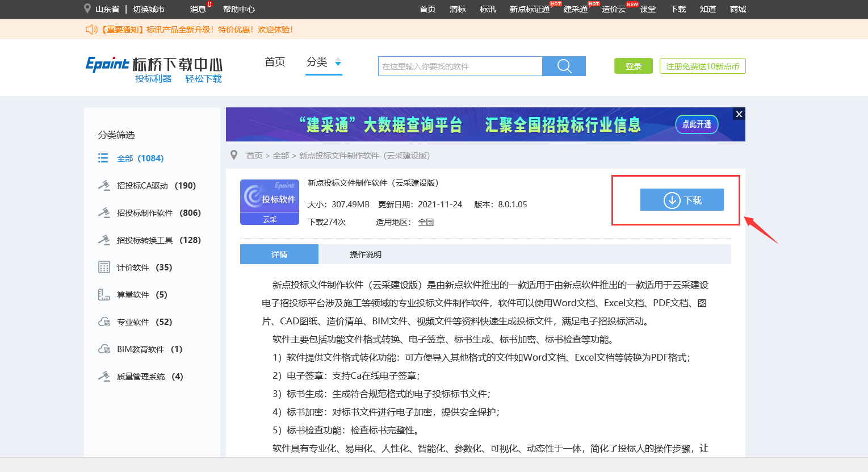Switch to the 详情 tab

point(279,254)
